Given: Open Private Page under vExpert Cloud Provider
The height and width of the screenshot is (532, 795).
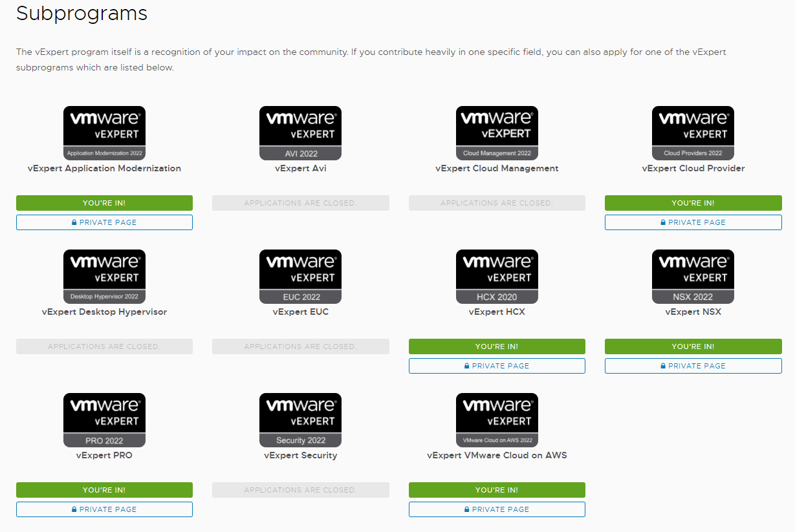Looking at the screenshot, I should tap(693, 222).
